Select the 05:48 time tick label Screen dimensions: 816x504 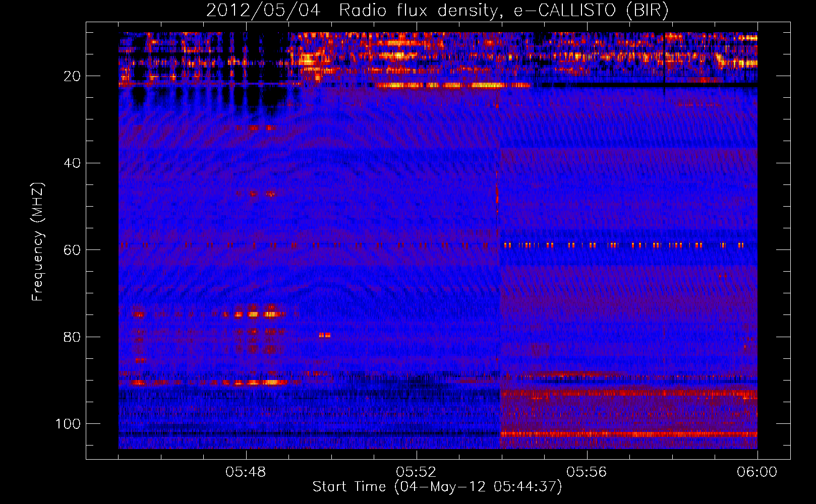pyautogui.click(x=246, y=472)
